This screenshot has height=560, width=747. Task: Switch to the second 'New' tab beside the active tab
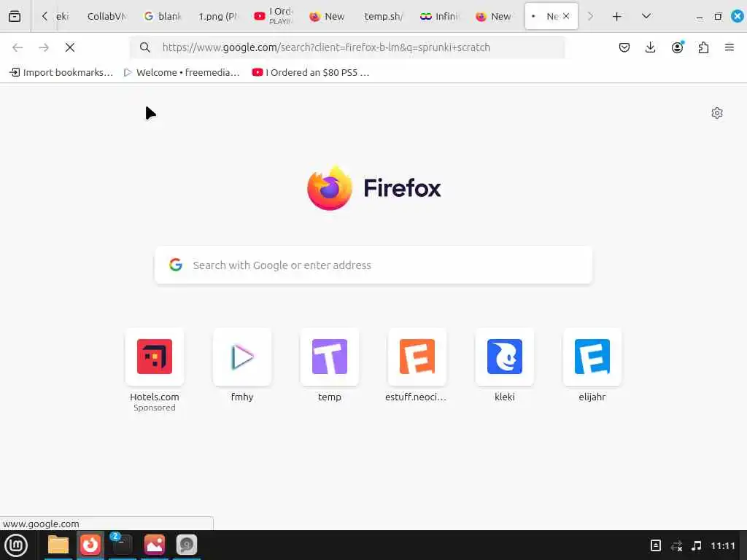[495, 16]
